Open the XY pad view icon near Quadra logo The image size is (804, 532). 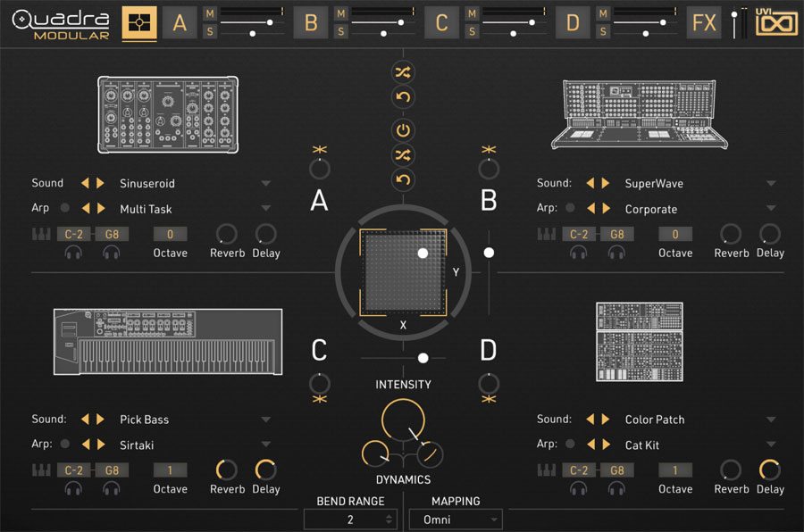tap(138, 22)
